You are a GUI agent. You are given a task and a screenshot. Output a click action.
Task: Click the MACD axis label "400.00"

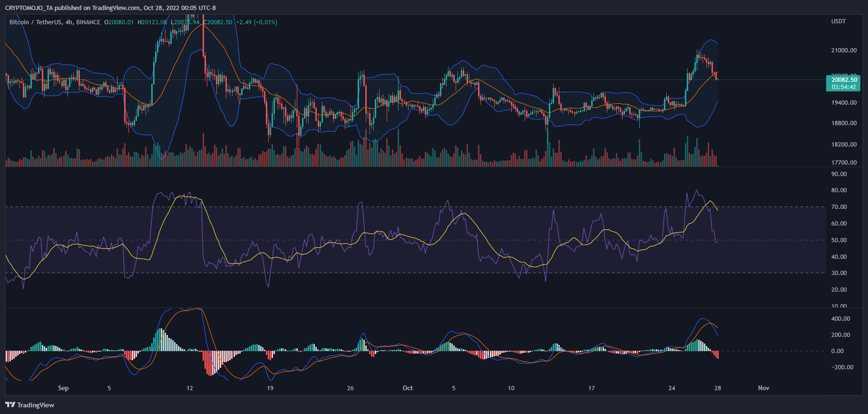point(841,319)
